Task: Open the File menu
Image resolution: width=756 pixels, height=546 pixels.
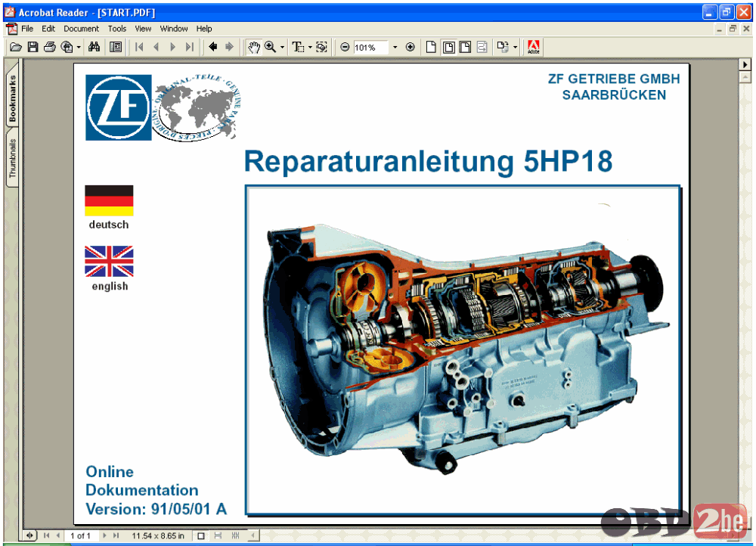Action: pos(27,29)
